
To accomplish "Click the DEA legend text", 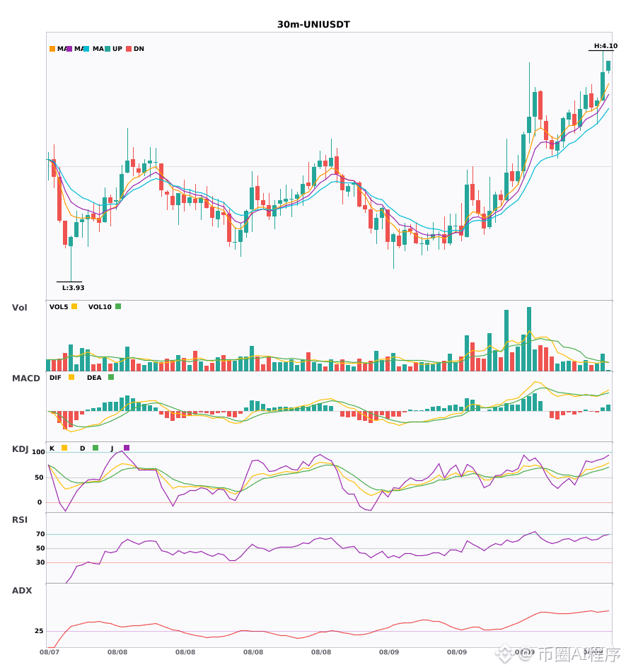I will [x=94, y=378].
